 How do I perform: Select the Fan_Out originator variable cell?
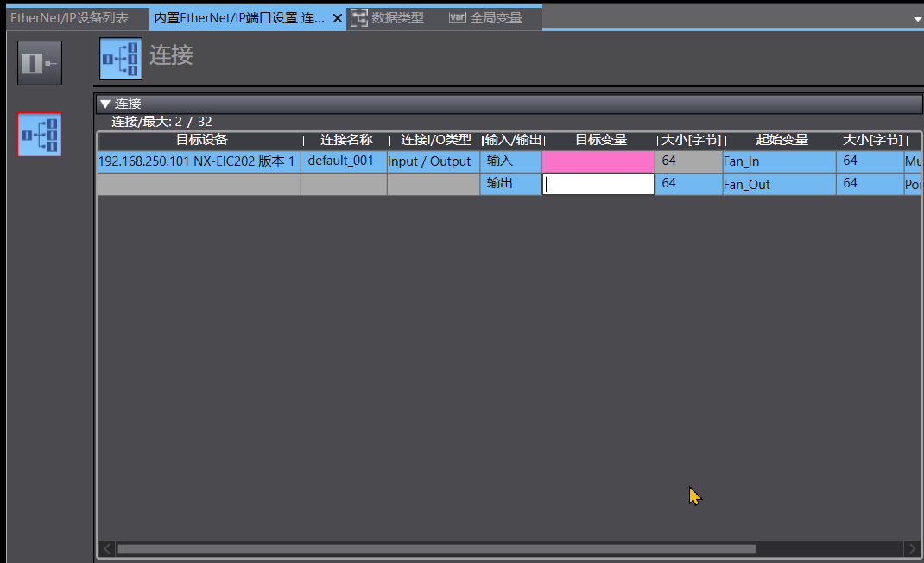coord(778,184)
